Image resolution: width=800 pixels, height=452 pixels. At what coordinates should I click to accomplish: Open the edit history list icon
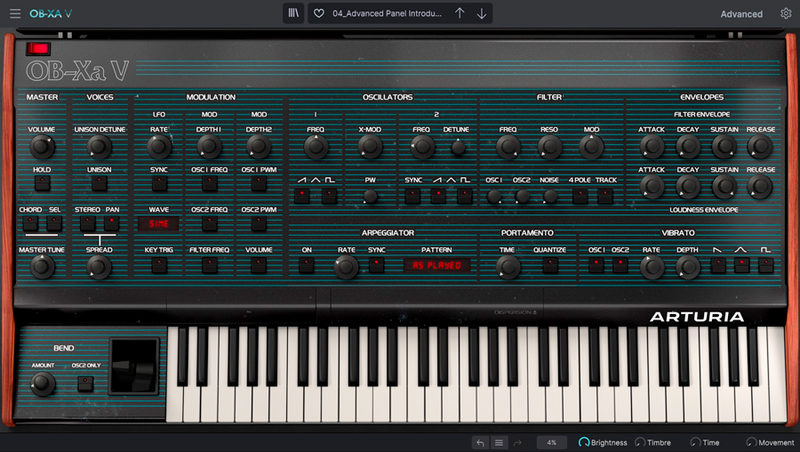pos(499,443)
